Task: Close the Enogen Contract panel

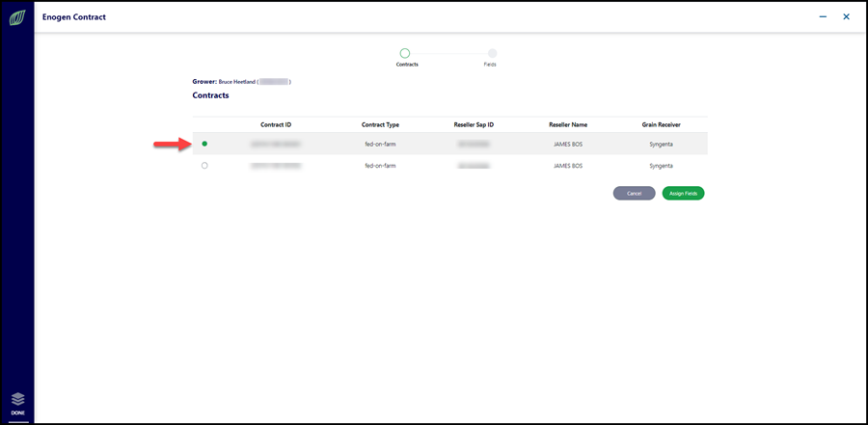Action: (x=846, y=17)
